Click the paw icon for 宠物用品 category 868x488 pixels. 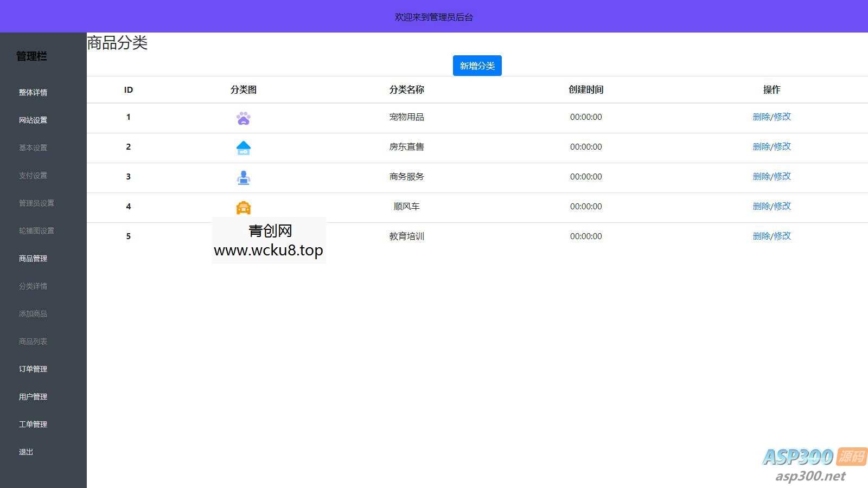(x=244, y=117)
